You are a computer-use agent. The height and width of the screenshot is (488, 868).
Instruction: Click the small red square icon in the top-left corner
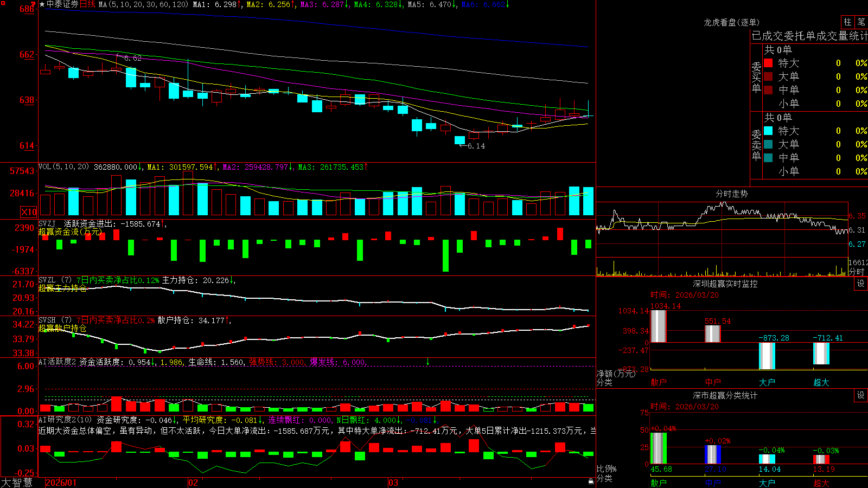(2, 3)
